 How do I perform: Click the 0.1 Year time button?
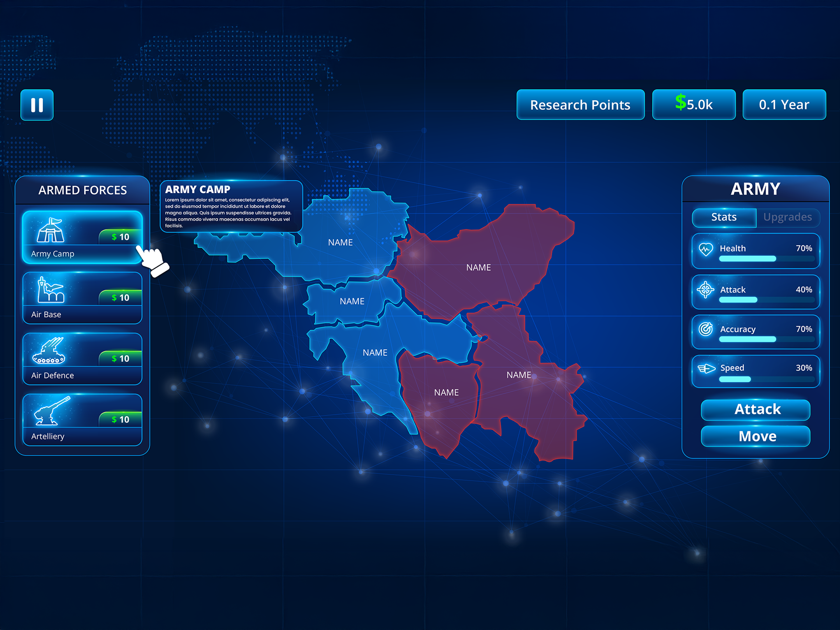coord(784,105)
